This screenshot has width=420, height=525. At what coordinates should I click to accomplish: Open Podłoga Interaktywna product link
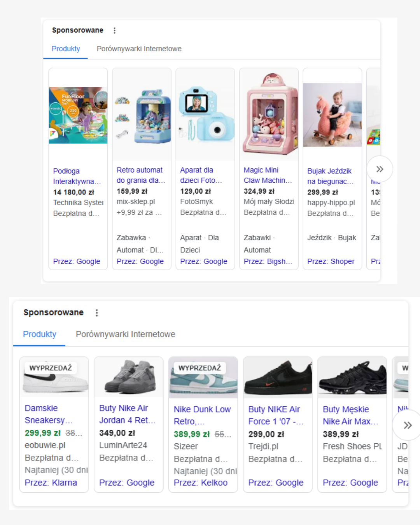[77, 176]
